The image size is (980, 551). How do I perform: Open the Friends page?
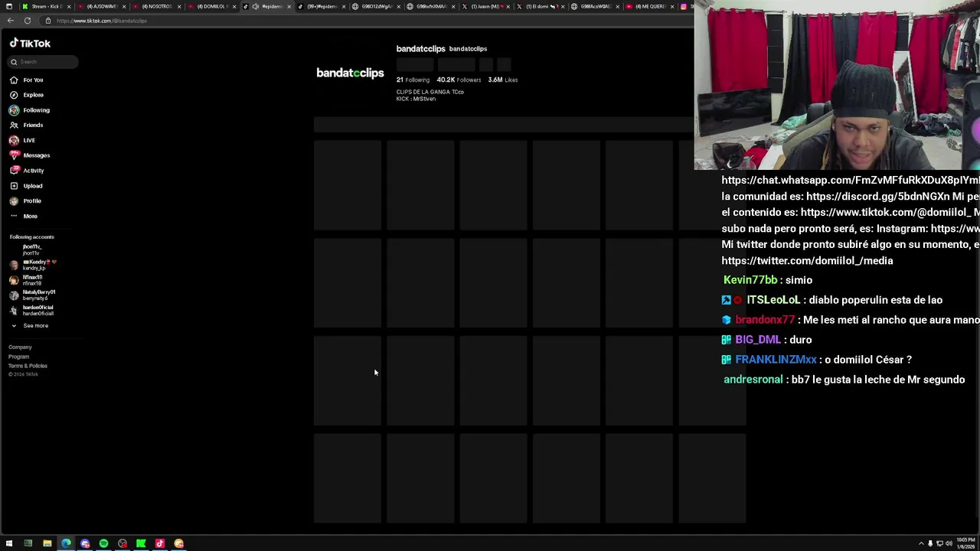click(x=27, y=125)
